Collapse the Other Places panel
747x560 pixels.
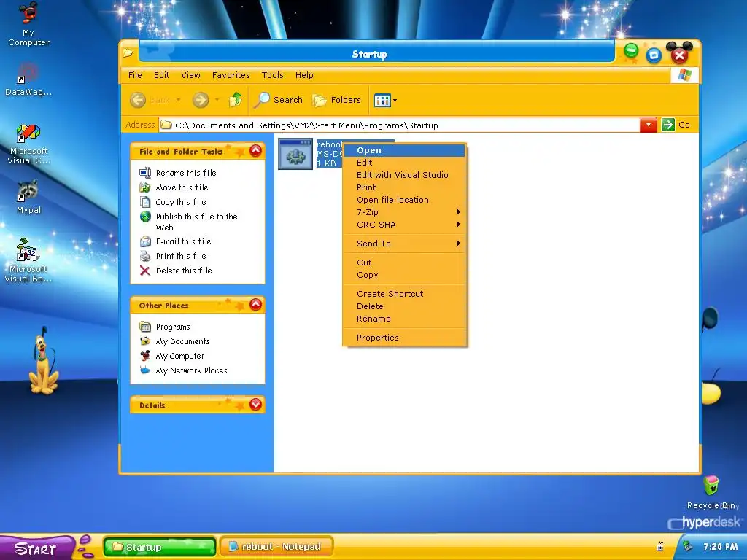click(255, 305)
